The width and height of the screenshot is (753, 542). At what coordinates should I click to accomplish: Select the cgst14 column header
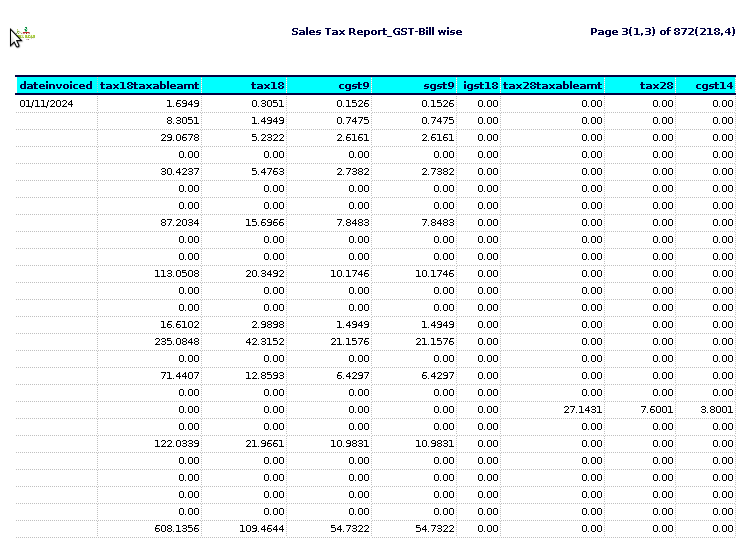pyautogui.click(x=706, y=85)
